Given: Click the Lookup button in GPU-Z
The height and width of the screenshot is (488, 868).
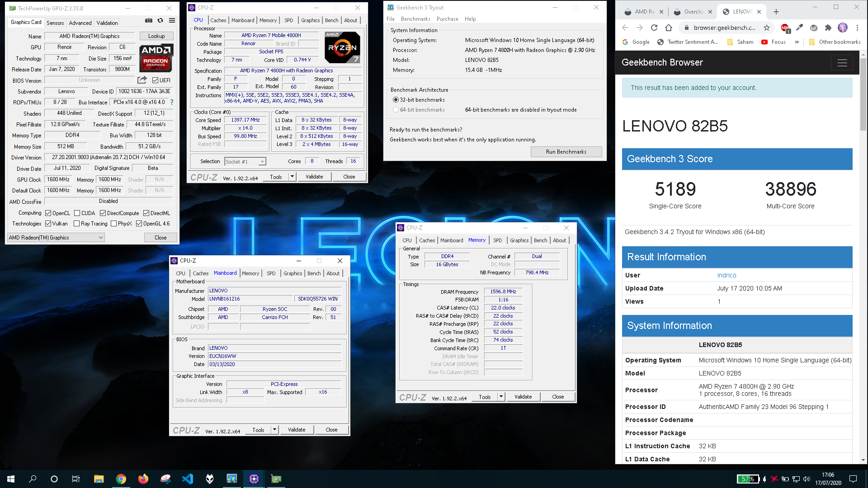Looking at the screenshot, I should (x=156, y=36).
